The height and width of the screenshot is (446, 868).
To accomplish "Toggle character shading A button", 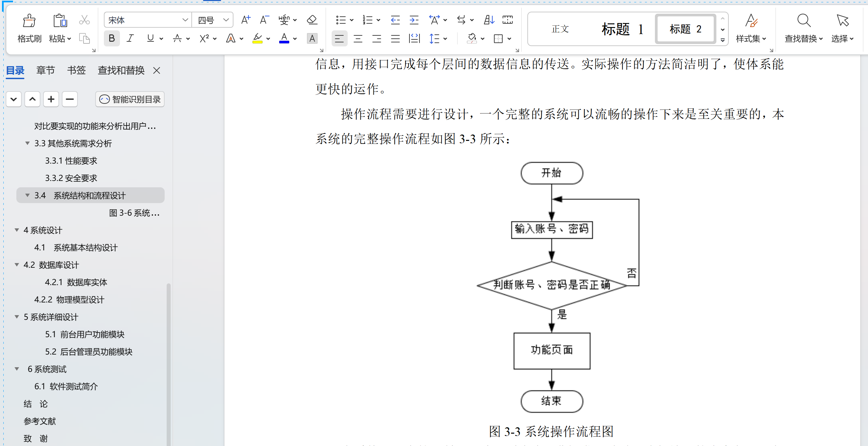I will pyautogui.click(x=312, y=39).
